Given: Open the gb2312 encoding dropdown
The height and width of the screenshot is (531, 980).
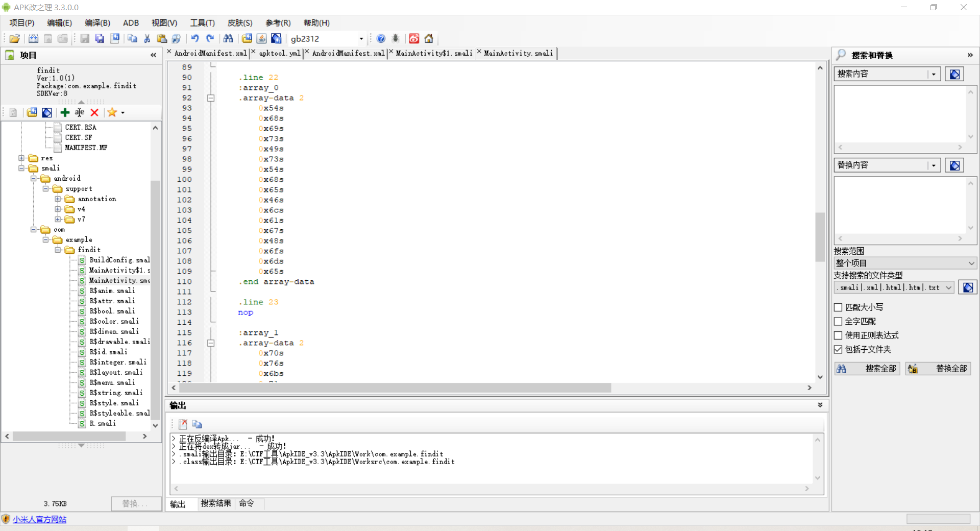Looking at the screenshot, I should pyautogui.click(x=362, y=38).
